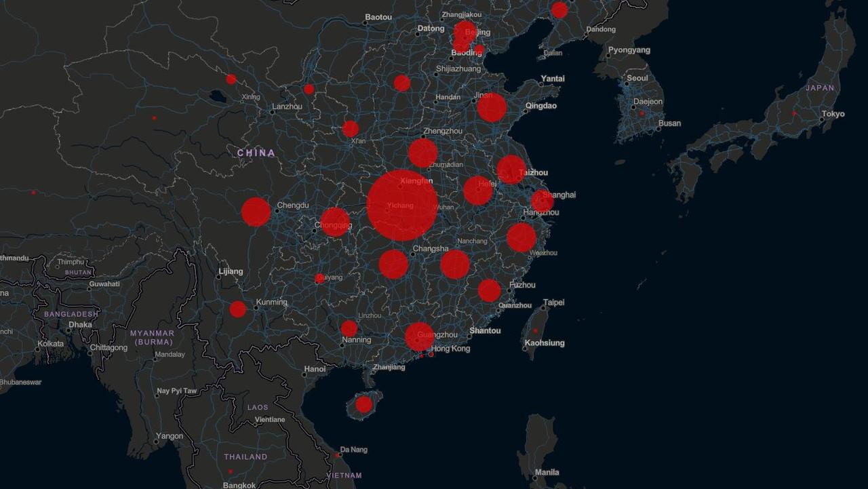Select the red circle west of Handan
The height and width of the screenshot is (489, 868).
pos(402,83)
